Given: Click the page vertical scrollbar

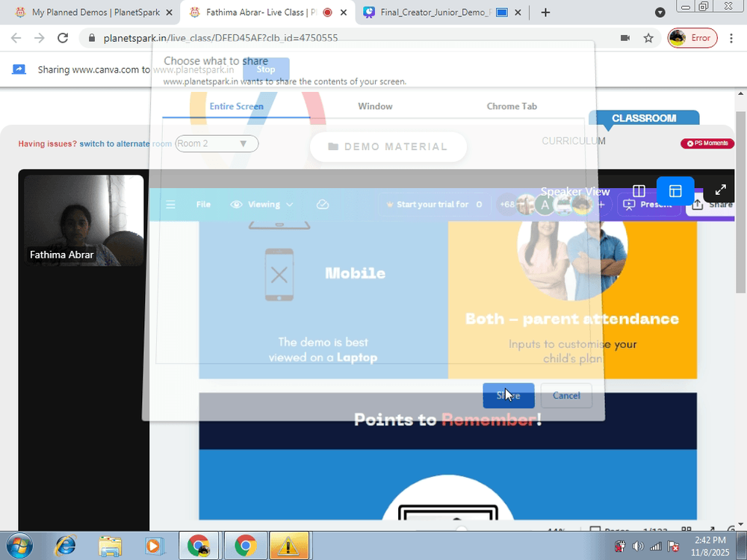Looking at the screenshot, I should point(740,202).
